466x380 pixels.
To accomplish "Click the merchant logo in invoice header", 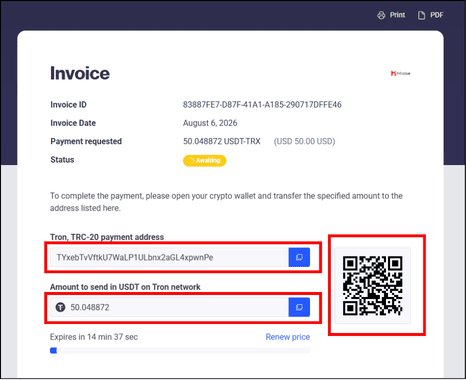I will 401,73.
